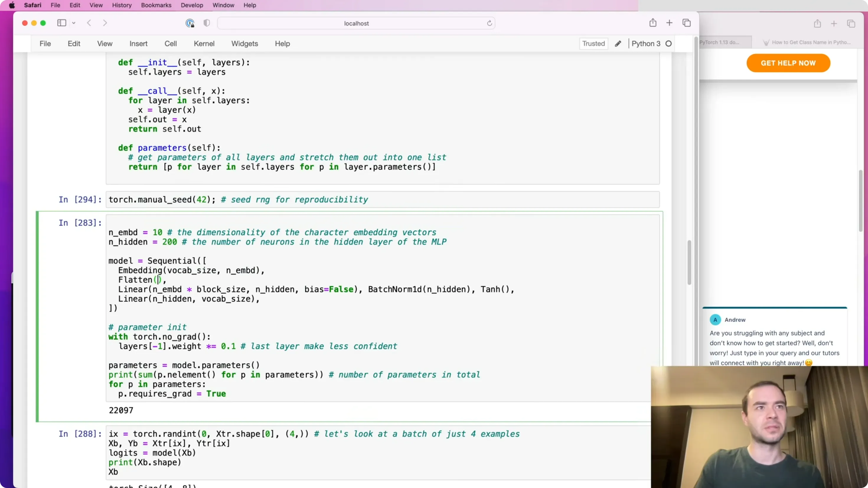Show tab overview in front Safari window
This screenshot has height=488, width=868.
(686, 23)
